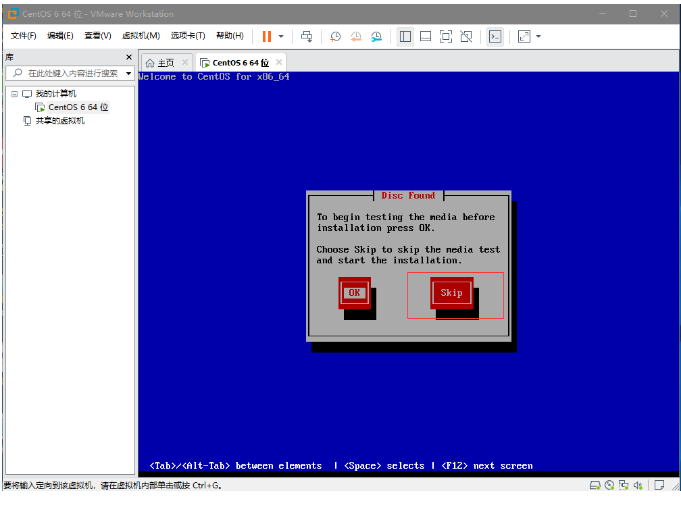Pause the virtual machine with the orange button
Image resolution: width=681 pixels, height=510 pixels.
coord(267,36)
